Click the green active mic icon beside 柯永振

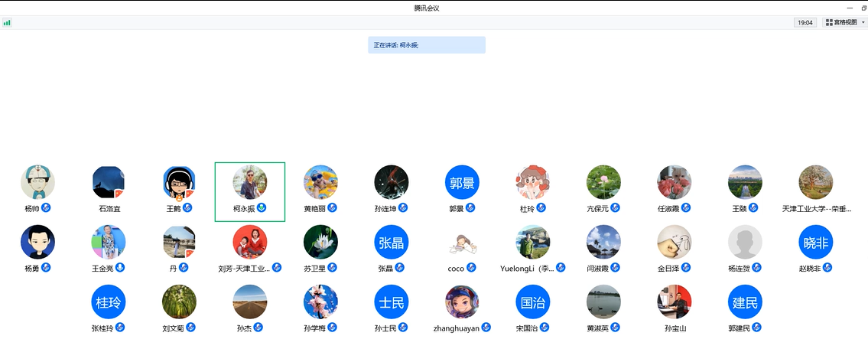coord(262,208)
